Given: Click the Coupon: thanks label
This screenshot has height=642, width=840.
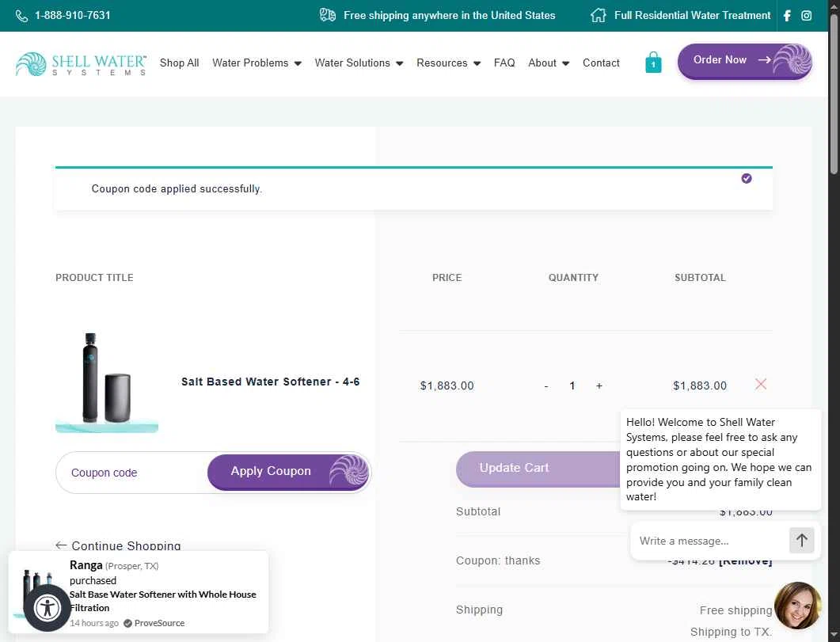Looking at the screenshot, I should pos(498,560).
